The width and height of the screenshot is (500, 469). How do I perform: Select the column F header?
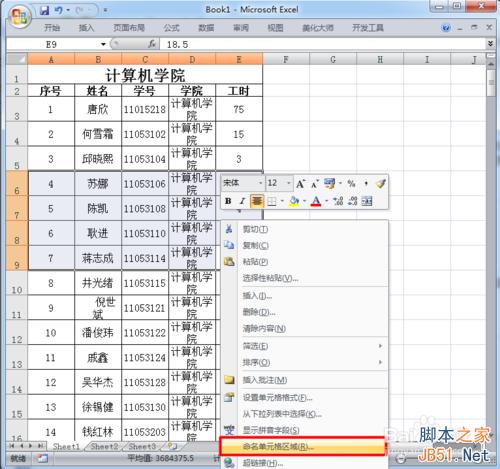[286, 59]
